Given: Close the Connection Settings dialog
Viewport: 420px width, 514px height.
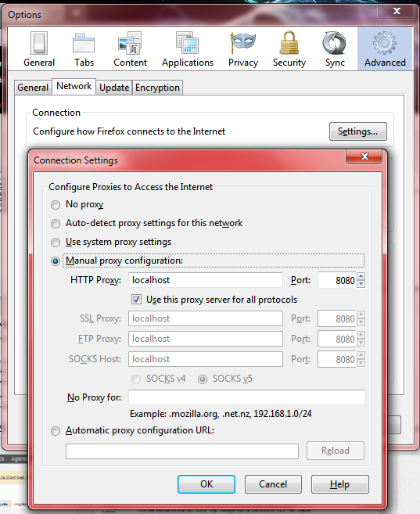Looking at the screenshot, I should click(x=364, y=156).
